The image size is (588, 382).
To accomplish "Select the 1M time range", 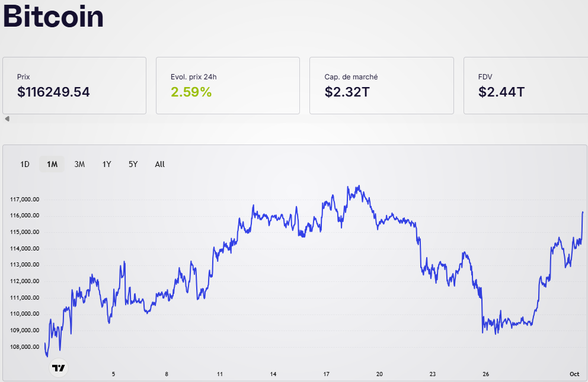I will [52, 164].
